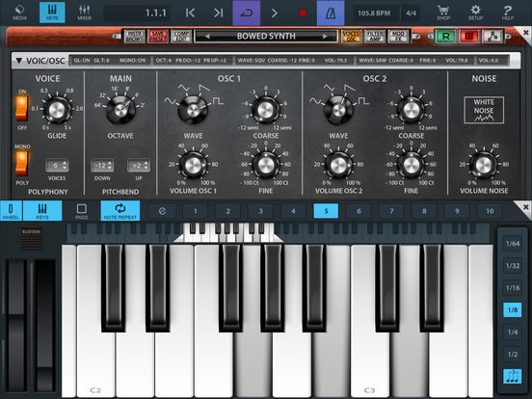Click the Volume Noise knob
The image size is (532, 399).
pos(484,165)
